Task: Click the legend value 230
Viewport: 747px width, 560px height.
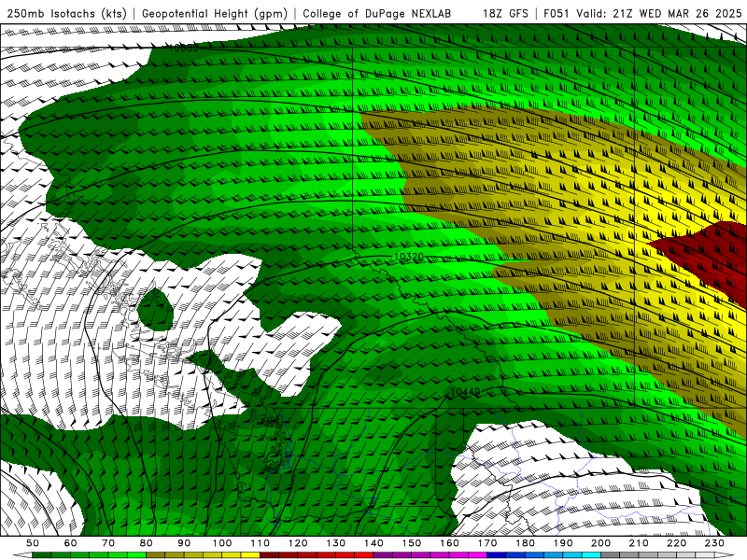Action: [x=714, y=543]
